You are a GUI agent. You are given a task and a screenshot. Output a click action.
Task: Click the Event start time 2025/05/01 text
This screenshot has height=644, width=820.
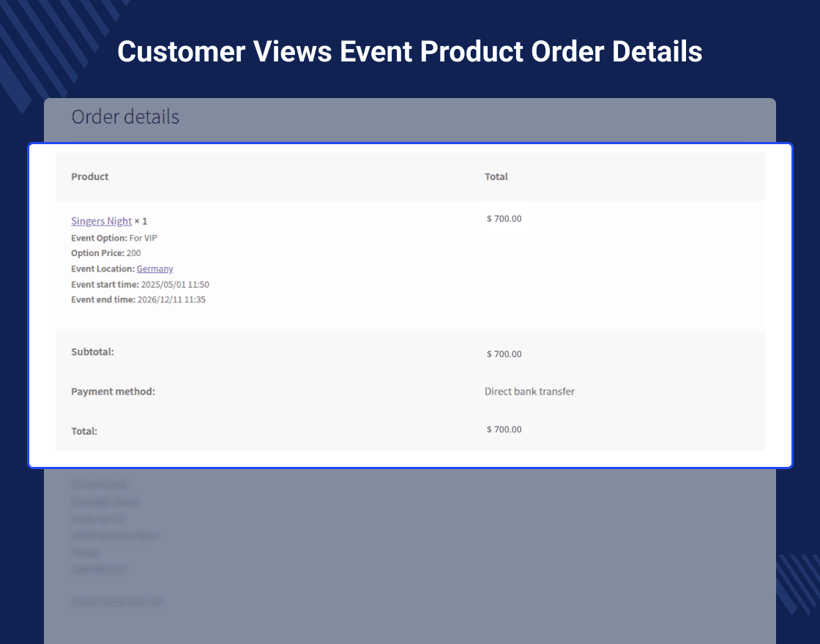point(140,284)
